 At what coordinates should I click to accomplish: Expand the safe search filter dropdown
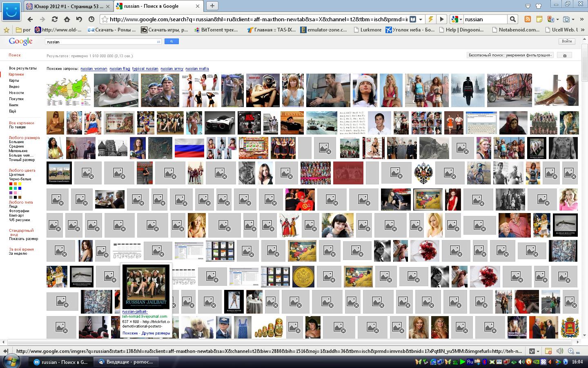click(510, 55)
